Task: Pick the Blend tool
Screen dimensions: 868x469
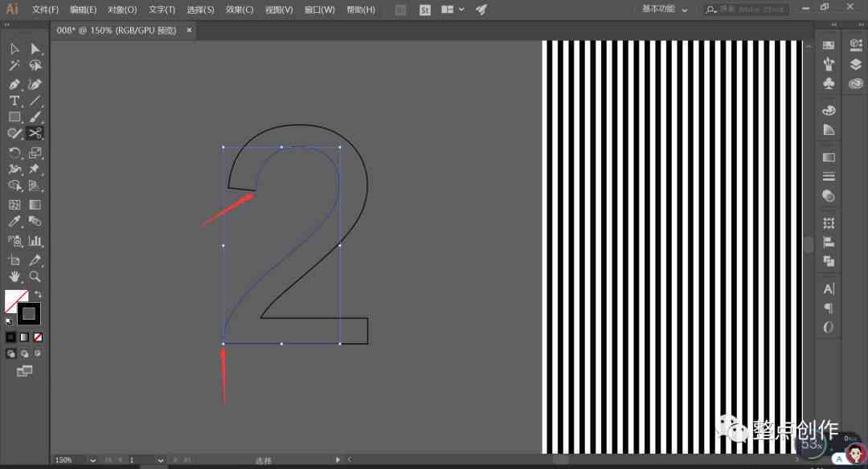Action: (x=35, y=221)
